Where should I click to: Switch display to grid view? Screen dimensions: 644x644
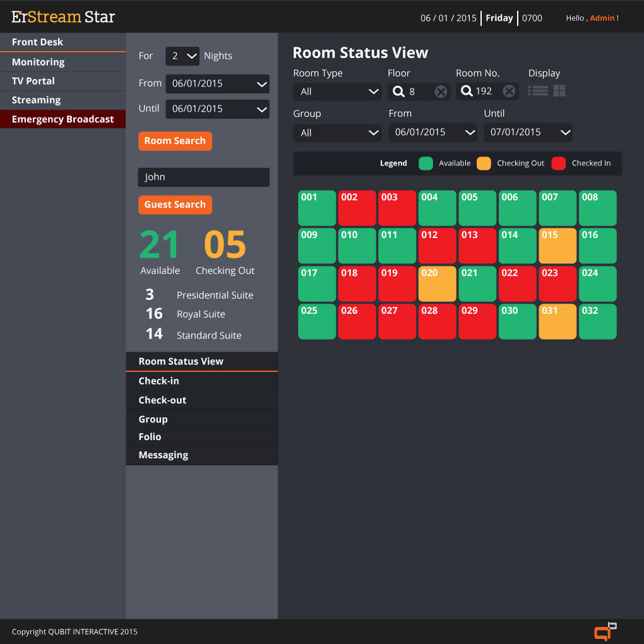pos(559,91)
